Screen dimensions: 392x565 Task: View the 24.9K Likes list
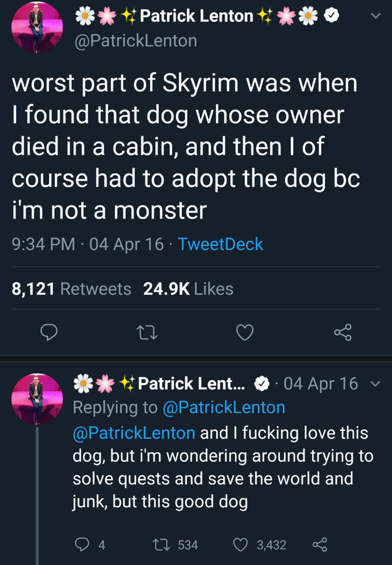188,289
